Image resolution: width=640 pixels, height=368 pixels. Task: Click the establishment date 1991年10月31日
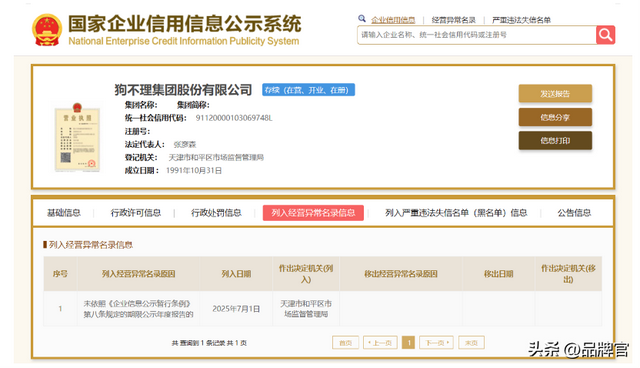(194, 171)
